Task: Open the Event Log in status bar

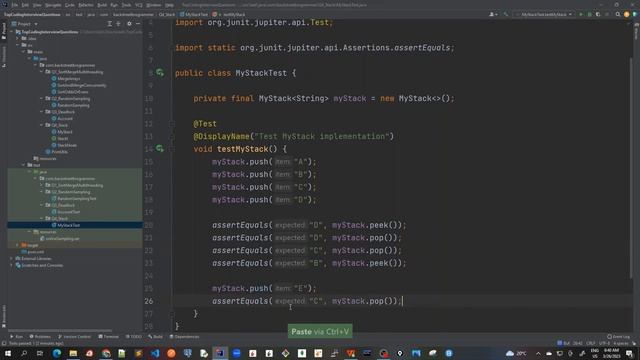Action: [x=618, y=337]
